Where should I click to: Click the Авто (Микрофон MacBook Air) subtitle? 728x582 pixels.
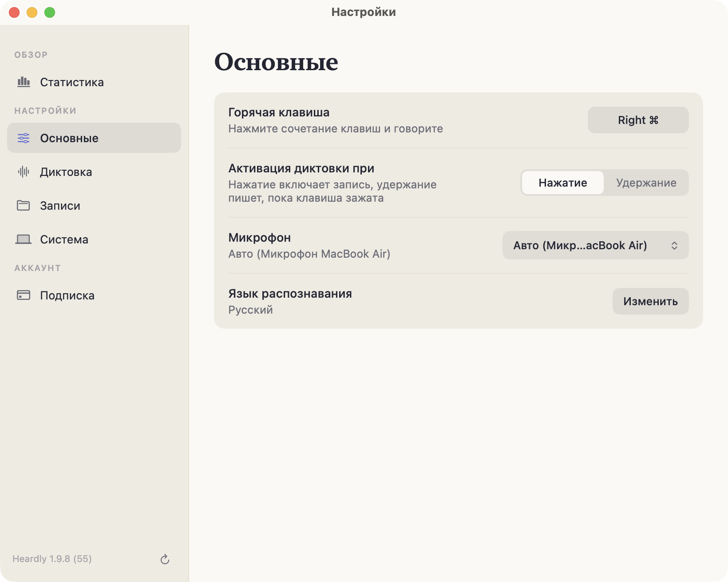click(x=309, y=254)
